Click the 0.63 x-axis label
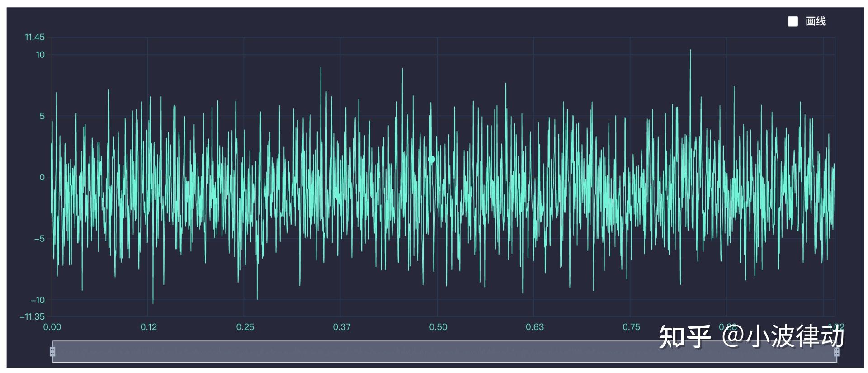Image resolution: width=868 pixels, height=373 pixels. 535,327
